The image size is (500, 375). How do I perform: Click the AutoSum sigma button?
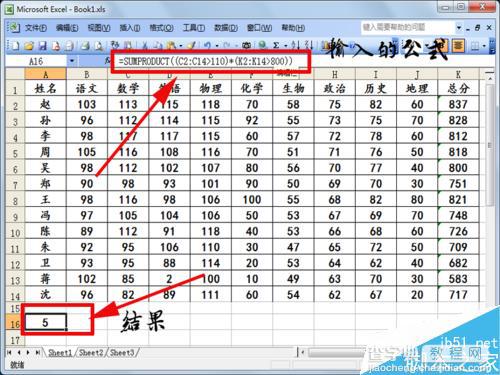coord(276,46)
